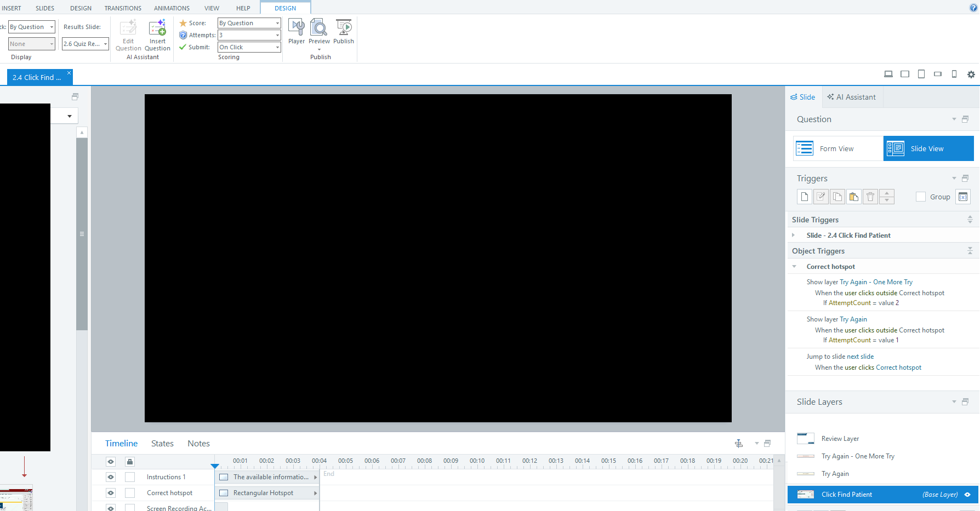This screenshot has height=511, width=980.
Task: Open the Results Slide dropdown
Action: (86, 44)
